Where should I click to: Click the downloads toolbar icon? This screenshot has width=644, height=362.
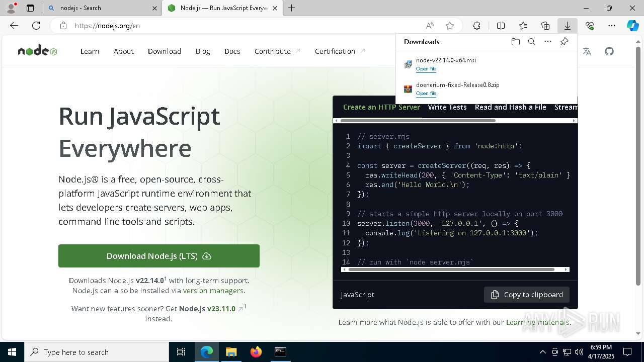pos(568,26)
